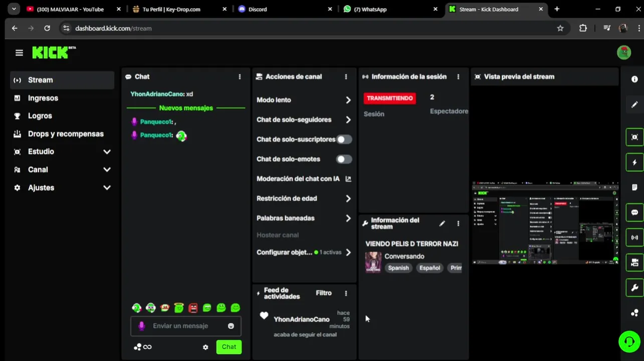Open Configurar objetivos arrow

[x=348, y=253]
